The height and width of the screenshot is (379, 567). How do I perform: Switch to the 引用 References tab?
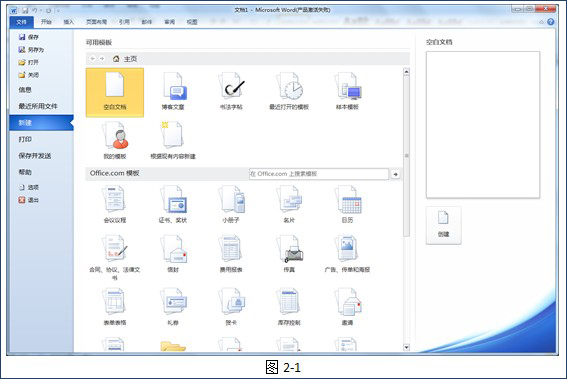124,22
